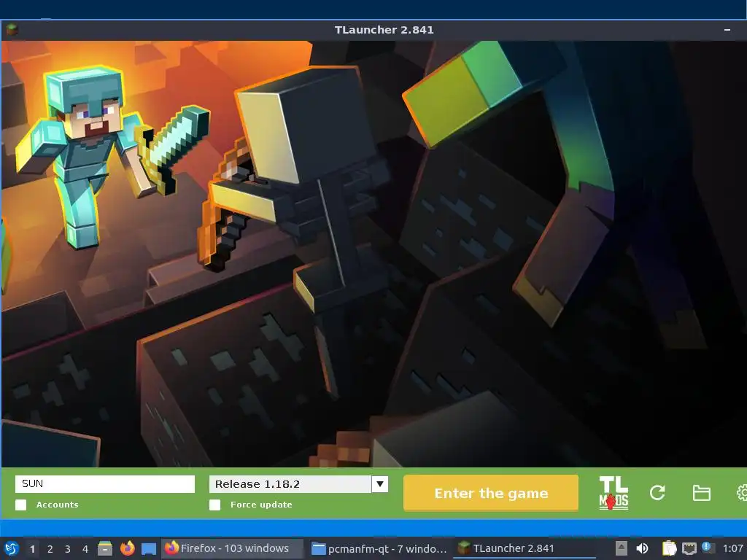This screenshot has height=560, width=747.
Task: Minimize the TLauncher window
Action: pos(727,30)
